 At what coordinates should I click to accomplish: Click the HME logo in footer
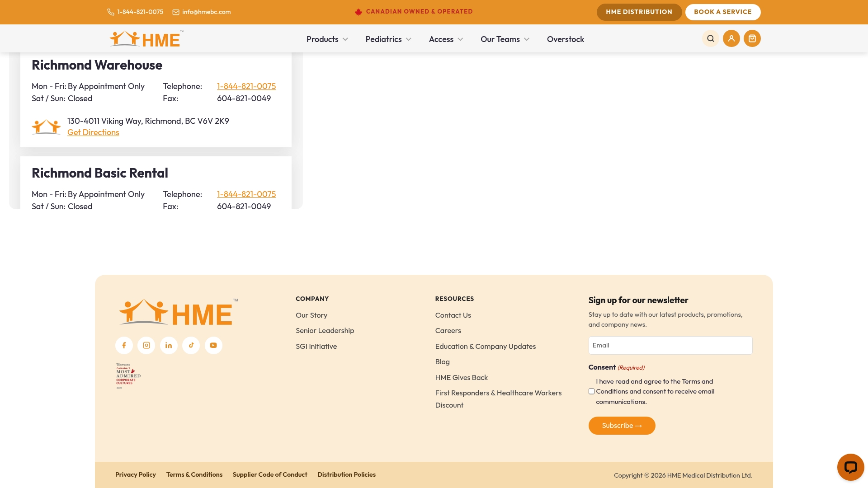pos(178,312)
